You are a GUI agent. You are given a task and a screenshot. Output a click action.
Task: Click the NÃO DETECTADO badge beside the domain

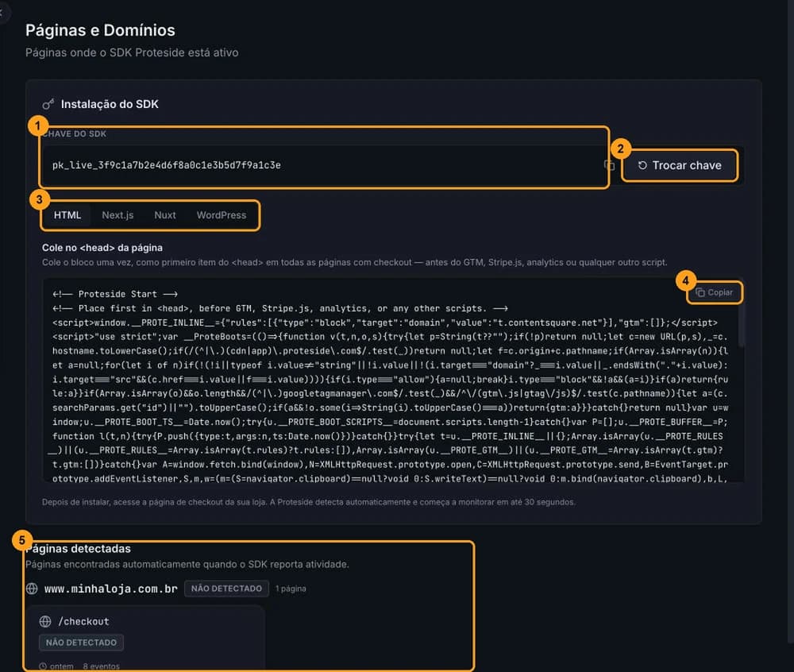click(226, 589)
